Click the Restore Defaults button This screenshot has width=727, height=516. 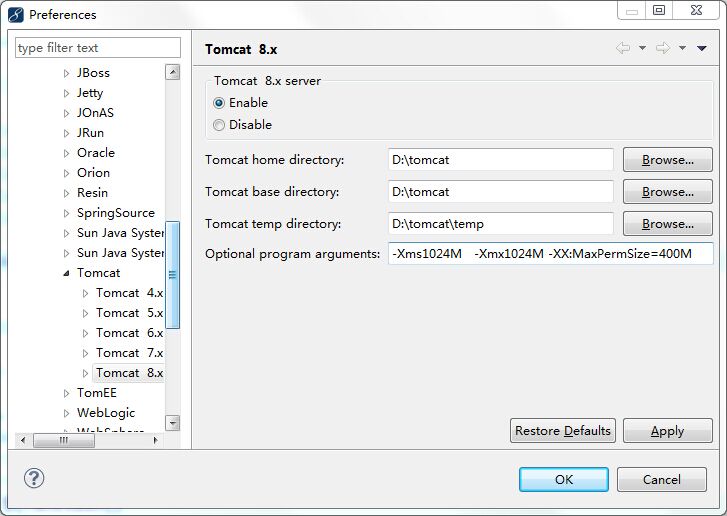pos(563,431)
